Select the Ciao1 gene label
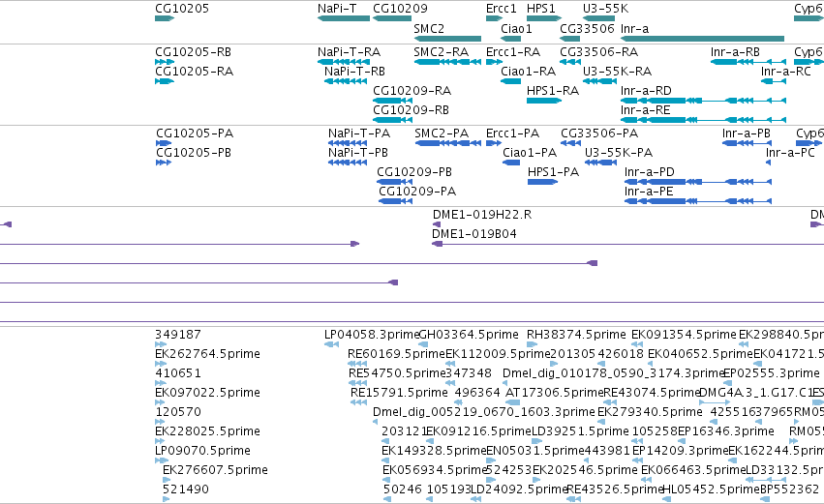Screen dimensions: 824x504 coord(516,28)
